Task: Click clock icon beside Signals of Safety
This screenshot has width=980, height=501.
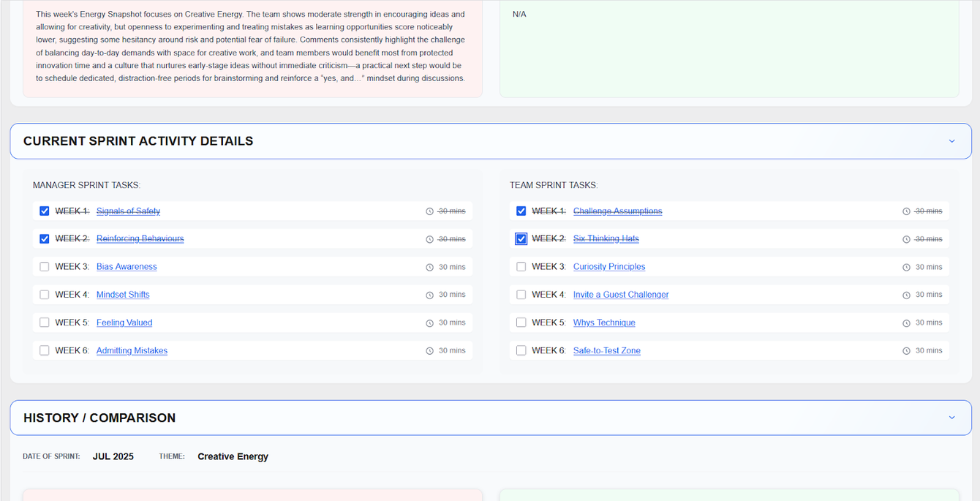Action: 430,211
